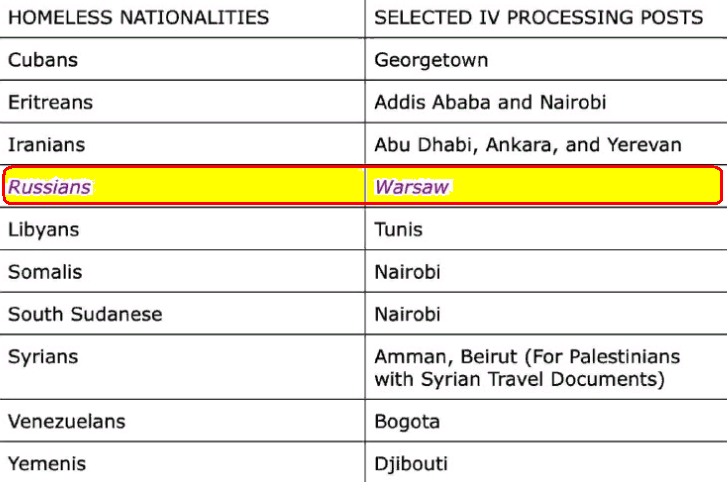Open the Warsaw link

(412, 187)
